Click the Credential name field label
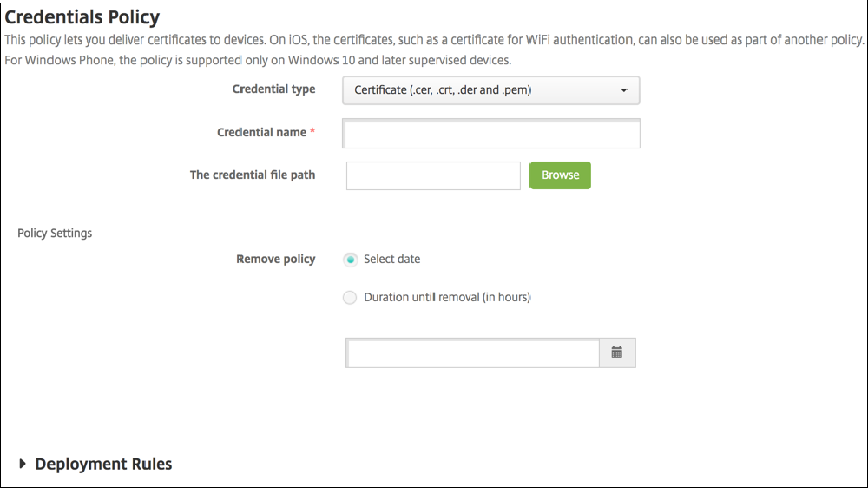868x488 pixels. pyautogui.click(x=261, y=132)
